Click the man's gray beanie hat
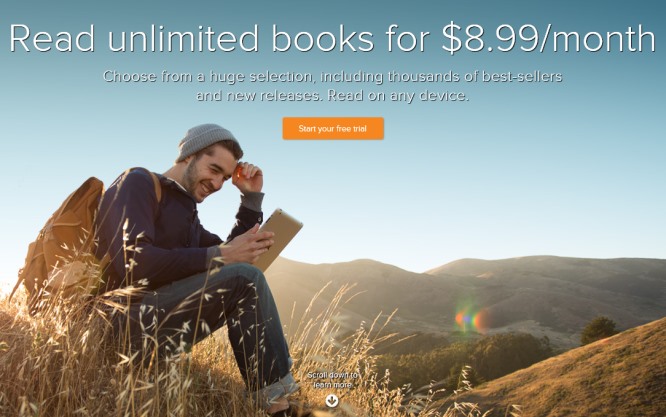This screenshot has height=417, width=666. [x=207, y=141]
